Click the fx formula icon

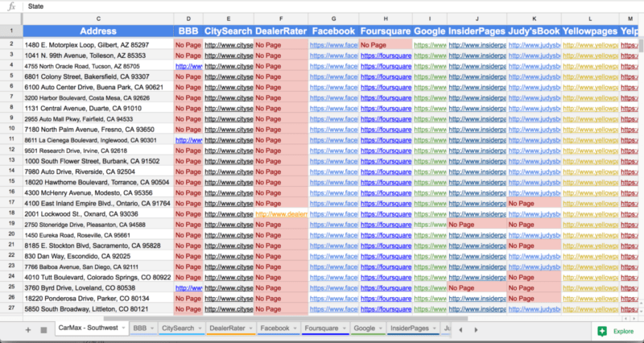pos(11,6)
